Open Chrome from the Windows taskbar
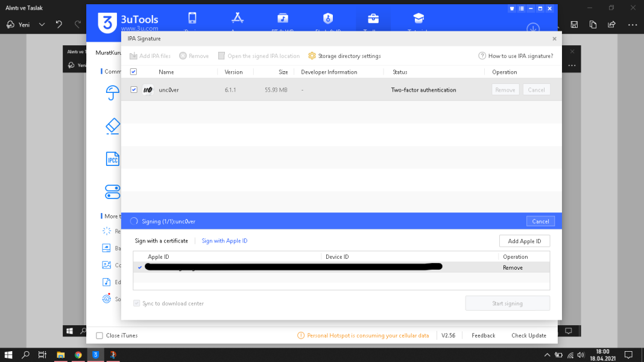 pyautogui.click(x=78, y=355)
